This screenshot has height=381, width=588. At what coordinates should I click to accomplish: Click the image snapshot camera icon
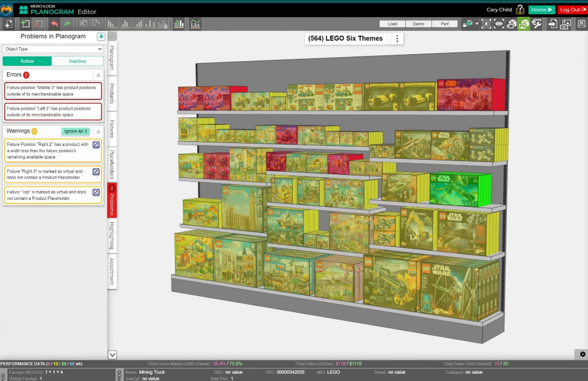566,24
